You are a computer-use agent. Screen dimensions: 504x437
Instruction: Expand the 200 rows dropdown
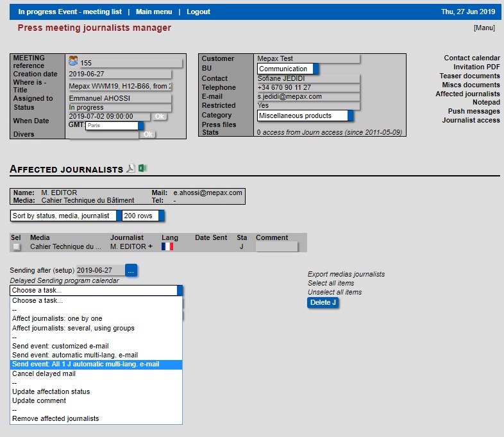point(143,216)
